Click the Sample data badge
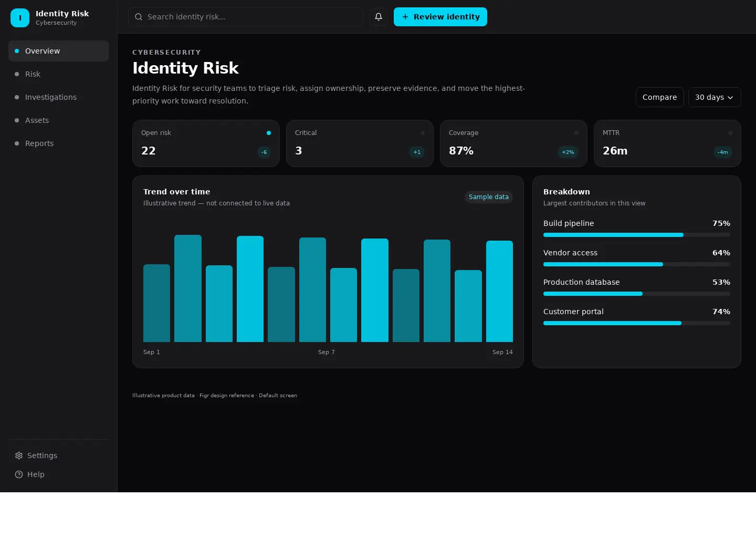Image resolution: width=756 pixels, height=538 pixels. (489, 197)
